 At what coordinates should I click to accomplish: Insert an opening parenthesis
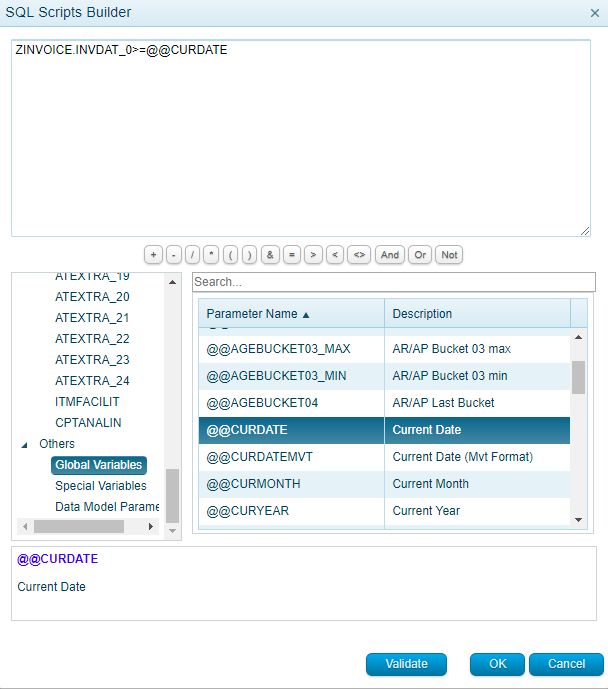230,255
